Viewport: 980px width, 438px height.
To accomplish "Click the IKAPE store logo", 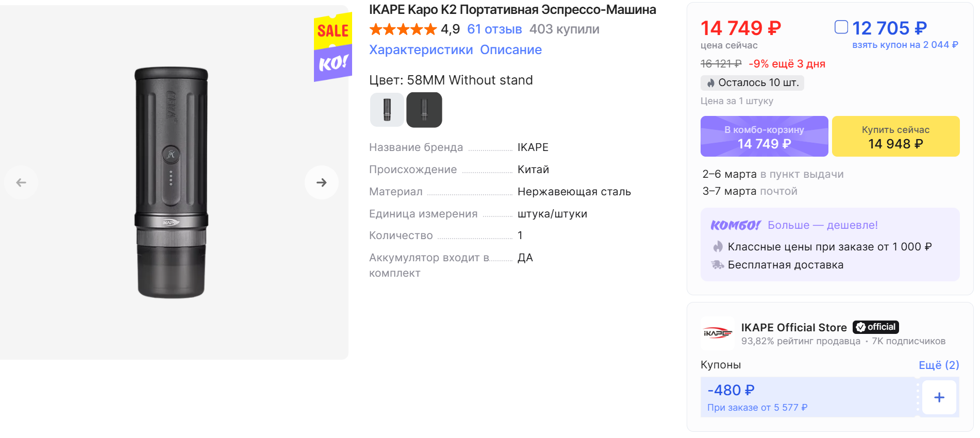I will tap(718, 333).
